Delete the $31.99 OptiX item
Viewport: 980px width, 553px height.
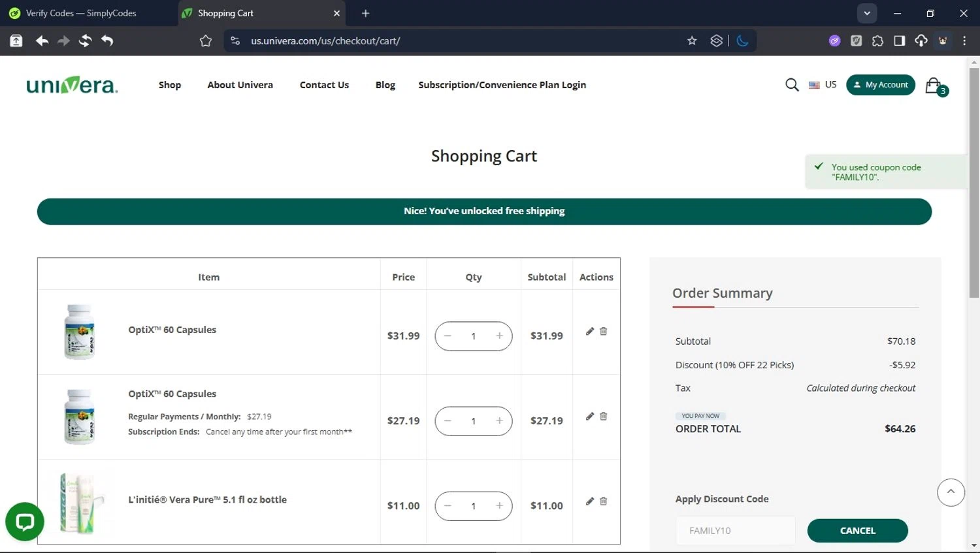point(604,331)
